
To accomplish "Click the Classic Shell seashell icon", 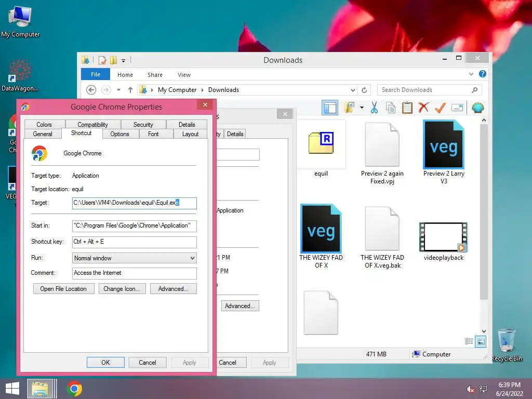I will tap(478, 108).
